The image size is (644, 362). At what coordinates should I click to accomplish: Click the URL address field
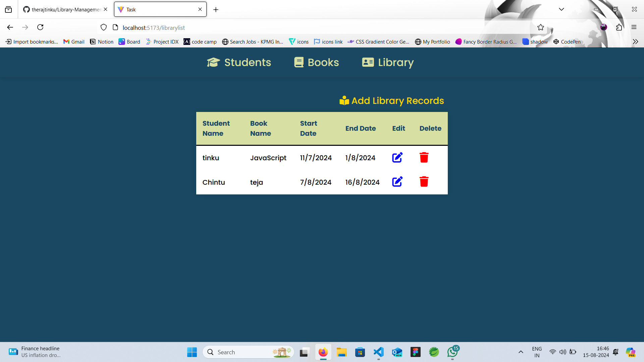pos(302,27)
